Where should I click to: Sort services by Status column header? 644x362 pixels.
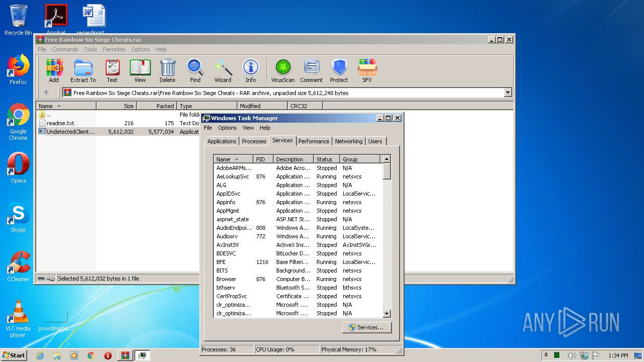[327, 159]
